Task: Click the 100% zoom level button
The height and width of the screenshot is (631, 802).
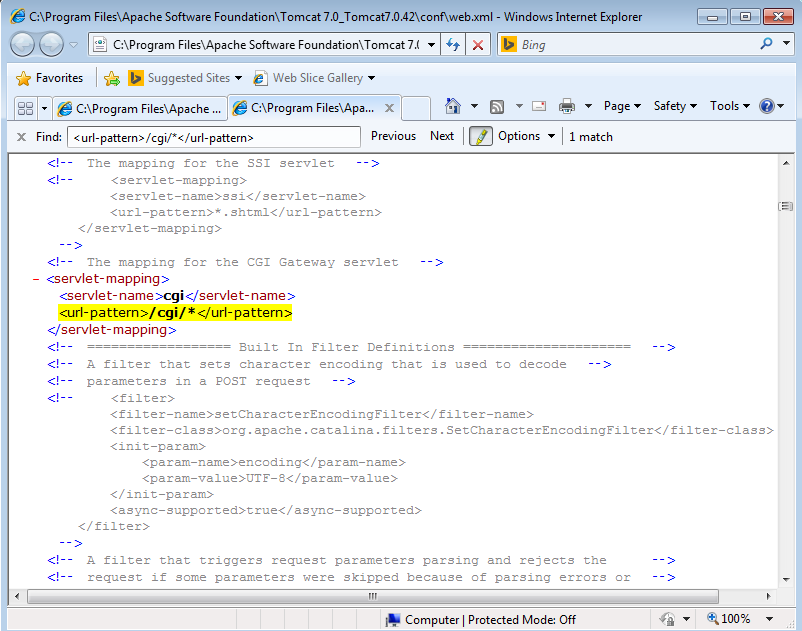Action: point(728,619)
